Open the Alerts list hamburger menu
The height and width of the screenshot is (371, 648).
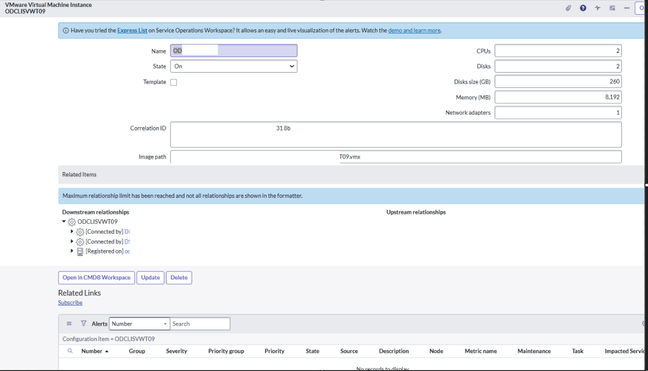[x=69, y=323]
